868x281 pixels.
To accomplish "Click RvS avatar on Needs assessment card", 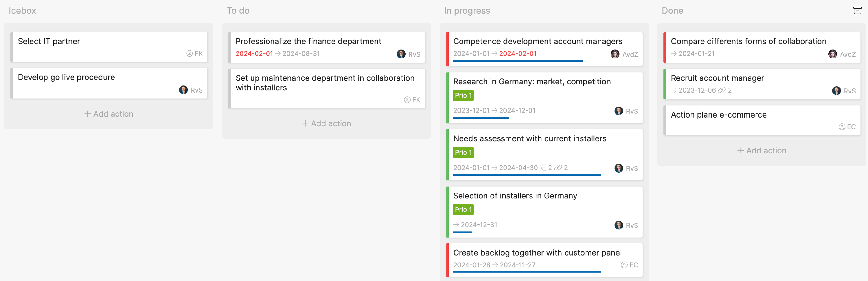I will (x=619, y=168).
